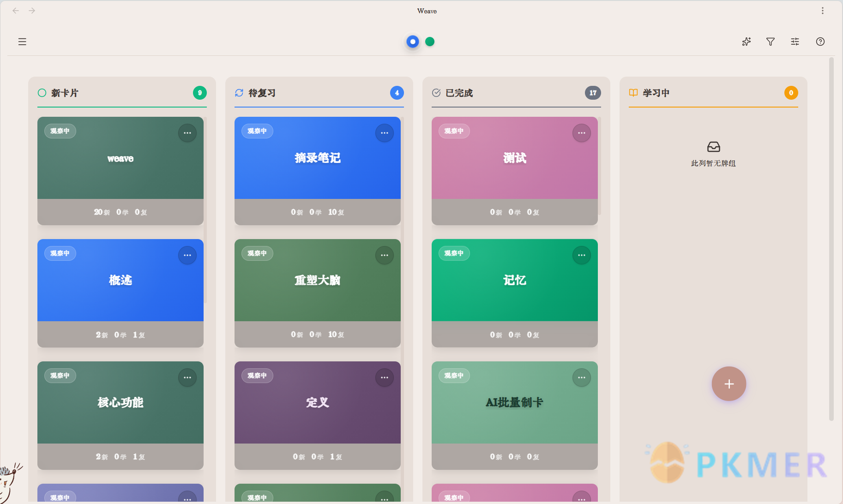Click the 10复 count under the 摘录笔记 deck
This screenshot has height=504, width=843.
(x=336, y=212)
